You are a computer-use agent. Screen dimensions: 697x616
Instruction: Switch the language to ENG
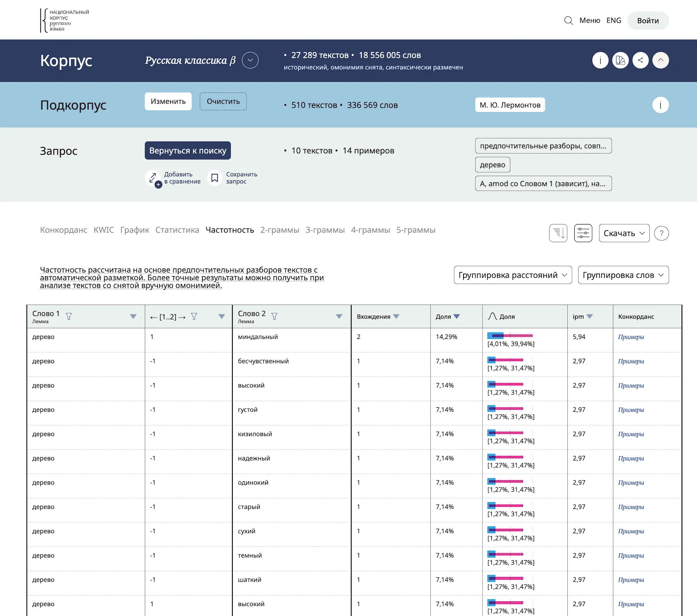pos(614,21)
